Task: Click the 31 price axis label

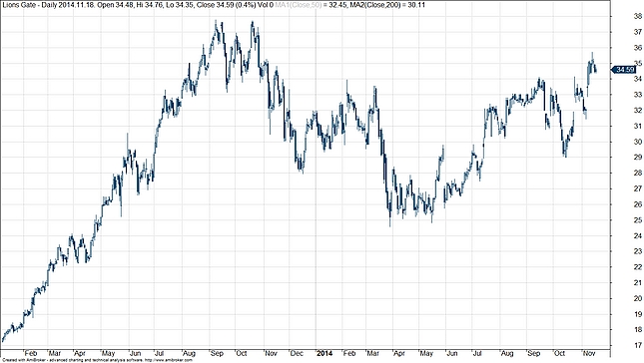Action: (638, 126)
